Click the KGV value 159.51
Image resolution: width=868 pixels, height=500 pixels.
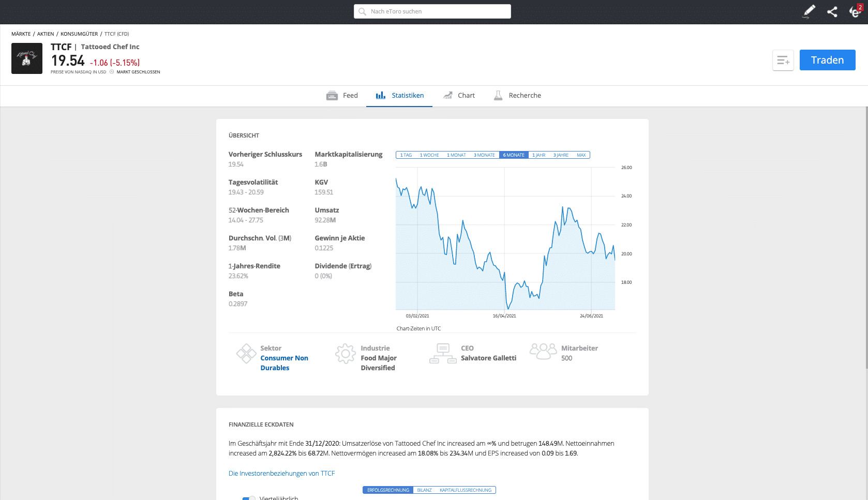pyautogui.click(x=324, y=192)
